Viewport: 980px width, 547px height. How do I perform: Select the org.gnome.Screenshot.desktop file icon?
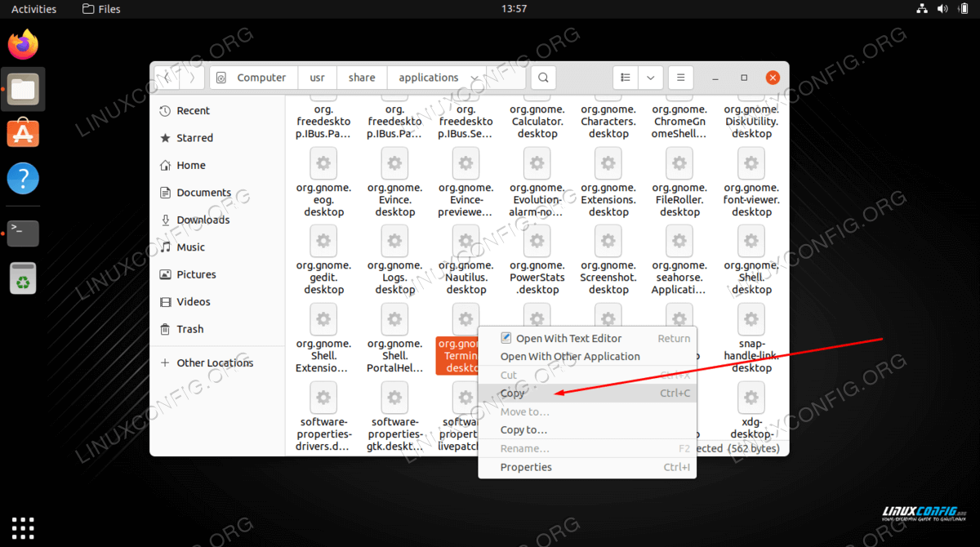pyautogui.click(x=608, y=242)
